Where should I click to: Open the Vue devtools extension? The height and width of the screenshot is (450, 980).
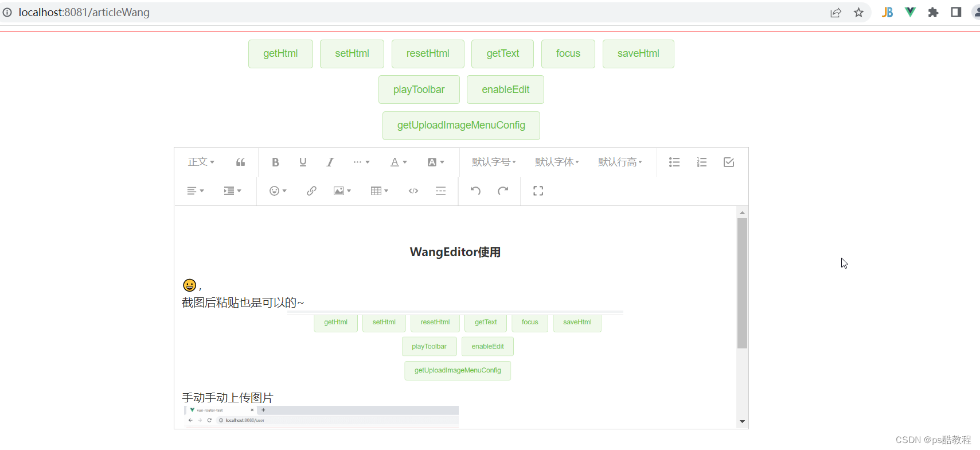pos(910,13)
